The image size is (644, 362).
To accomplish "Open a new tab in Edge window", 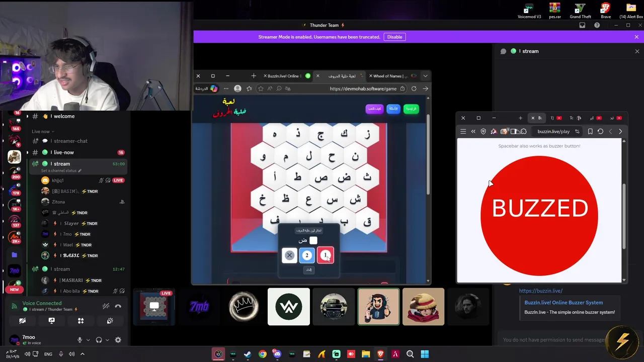I will (254, 76).
